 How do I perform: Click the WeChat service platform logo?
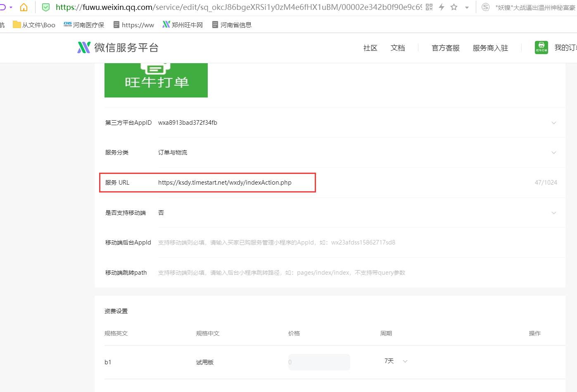[x=118, y=48]
